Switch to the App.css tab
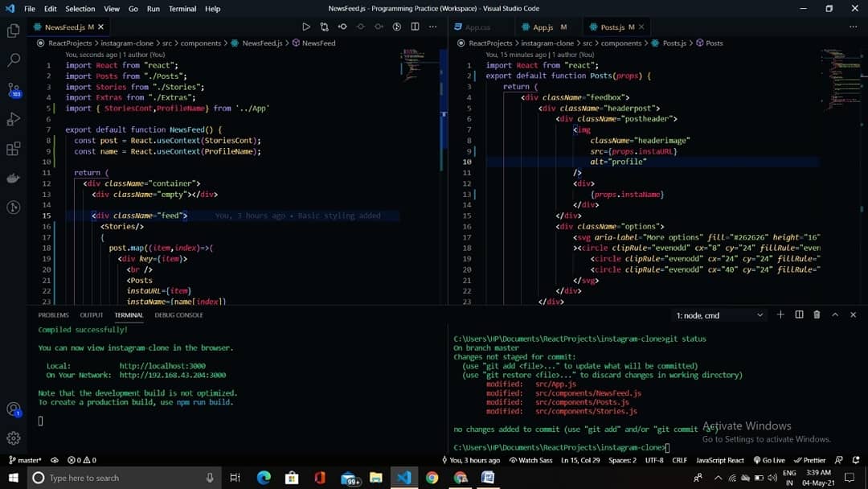The height and width of the screenshot is (489, 868). [x=477, y=27]
